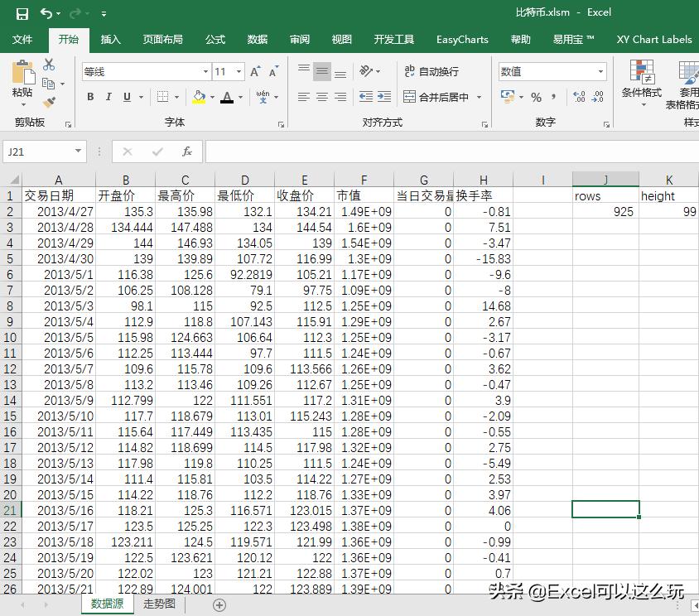Viewport: 699px width, 616px height.
Task: Click the new sheet plus button
Action: coord(219,604)
